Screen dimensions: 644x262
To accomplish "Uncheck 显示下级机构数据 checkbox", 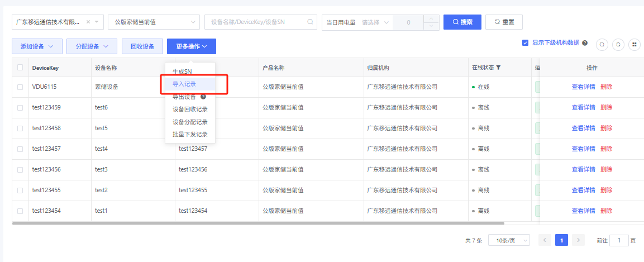I will click(x=525, y=42).
